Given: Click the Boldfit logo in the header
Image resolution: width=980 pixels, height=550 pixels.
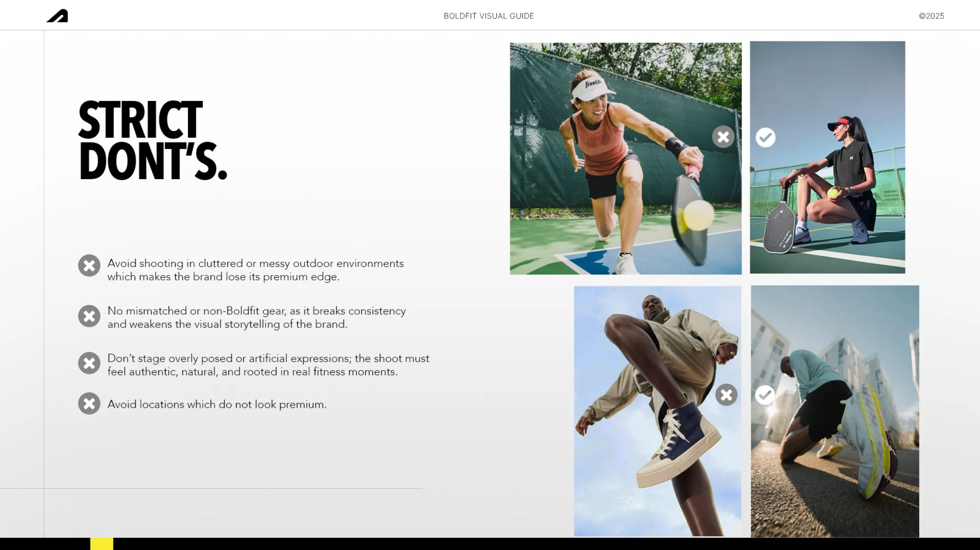Looking at the screenshot, I should click(x=58, y=16).
